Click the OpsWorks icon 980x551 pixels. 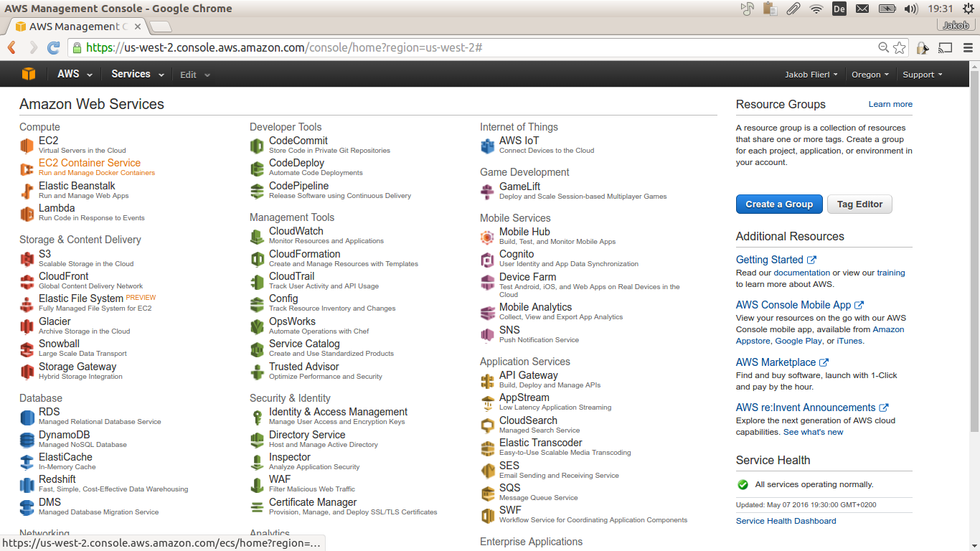(257, 326)
